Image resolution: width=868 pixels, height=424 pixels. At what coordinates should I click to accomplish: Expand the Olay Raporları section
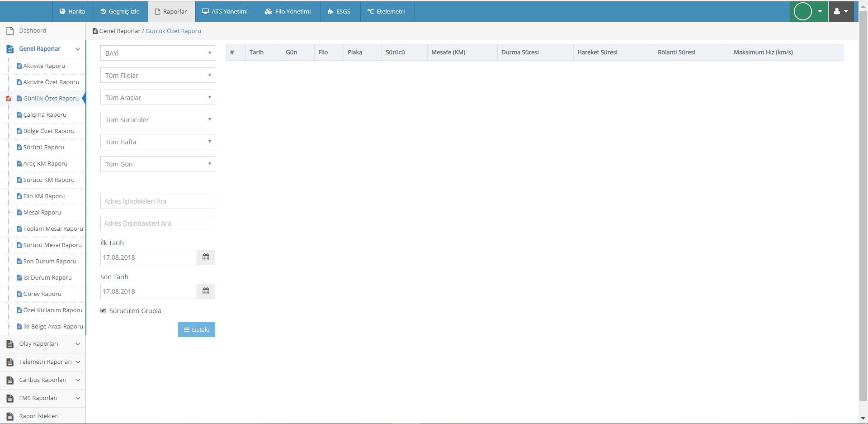(x=43, y=344)
